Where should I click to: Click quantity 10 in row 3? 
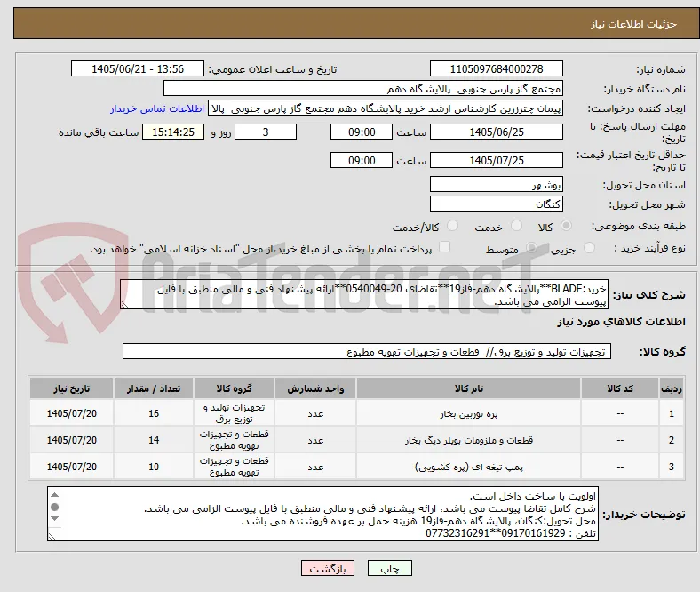[154, 467]
